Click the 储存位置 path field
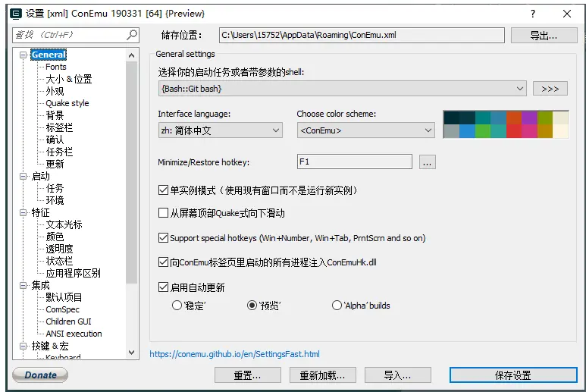 tap(362, 35)
